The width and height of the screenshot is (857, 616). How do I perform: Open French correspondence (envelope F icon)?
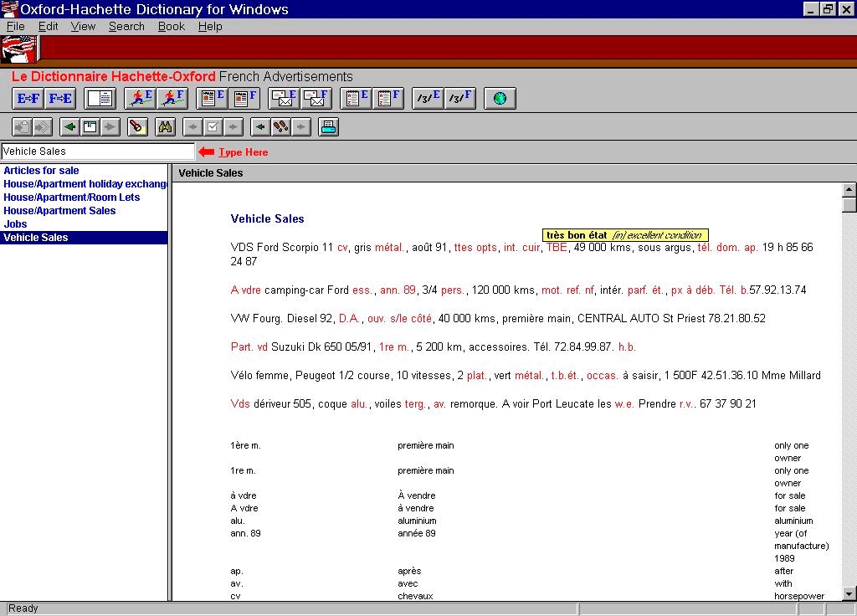316,99
